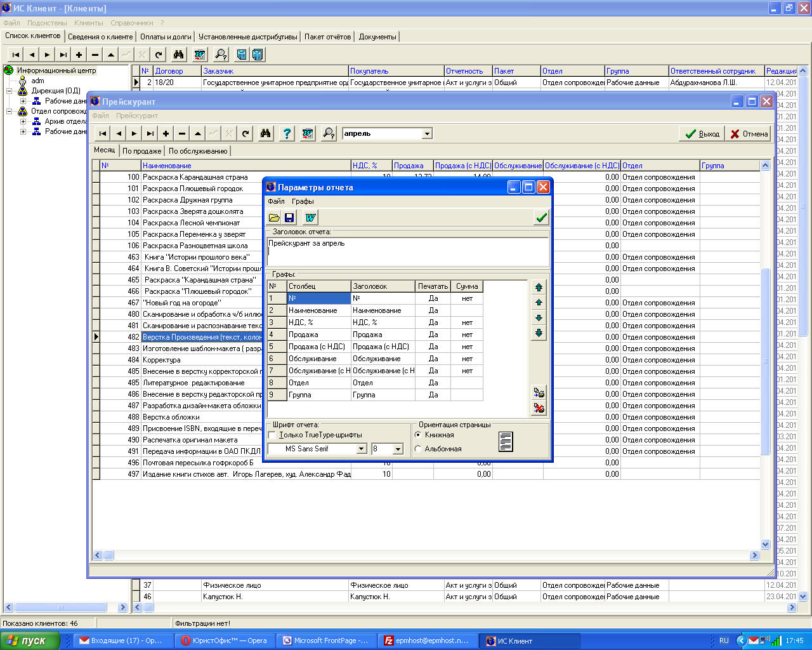Enable printing for all columns icon
This screenshot has width=812, height=650.
point(539,392)
